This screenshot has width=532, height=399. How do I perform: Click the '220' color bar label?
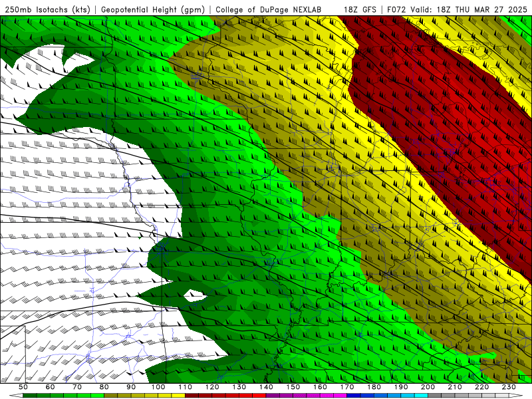tap(481, 387)
